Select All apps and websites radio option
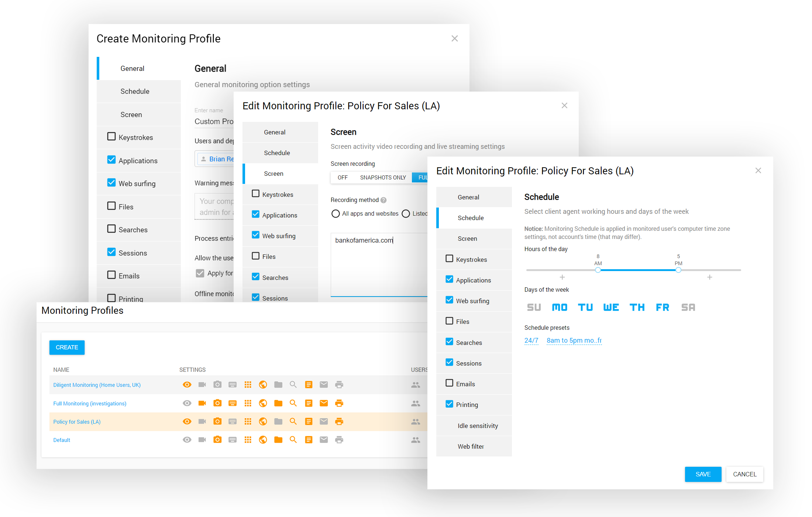 (336, 214)
